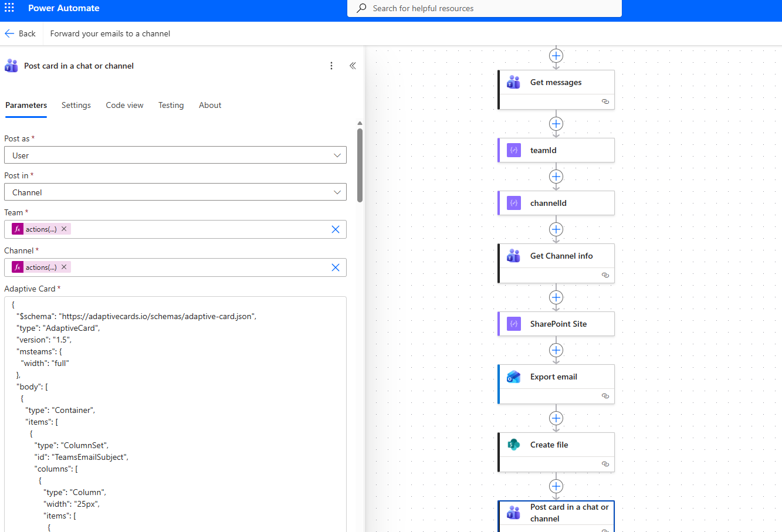Click the Create file SharePoint icon

point(514,445)
